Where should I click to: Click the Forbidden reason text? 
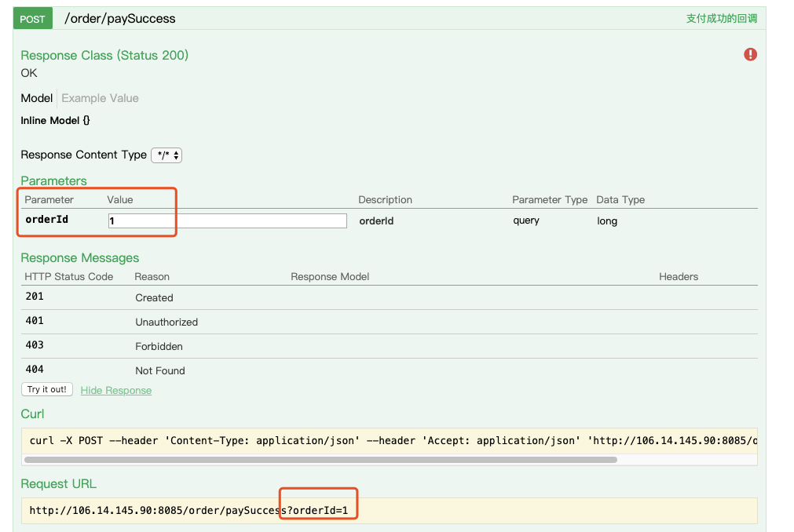[x=159, y=346]
